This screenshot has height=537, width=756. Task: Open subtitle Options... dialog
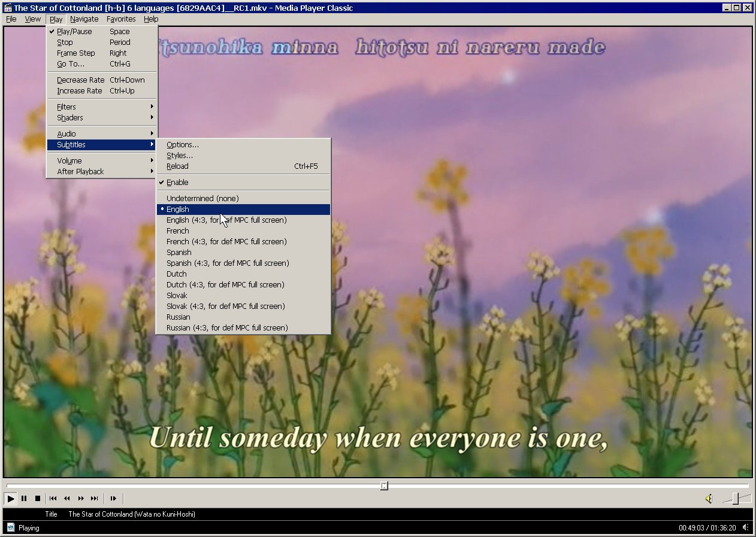[x=183, y=145]
